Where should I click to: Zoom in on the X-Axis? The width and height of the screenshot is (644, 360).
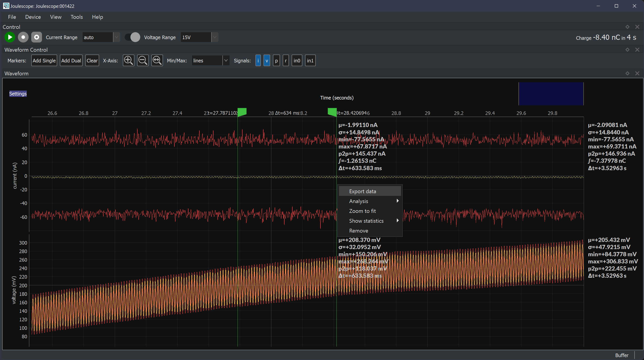coord(128,60)
